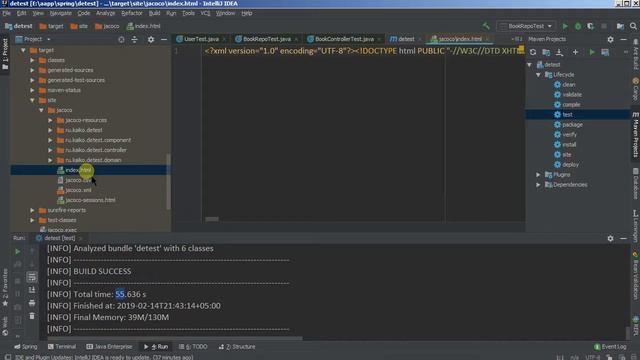Open the Java Enterprise tool window
The height and width of the screenshot is (360, 640).
click(x=109, y=347)
